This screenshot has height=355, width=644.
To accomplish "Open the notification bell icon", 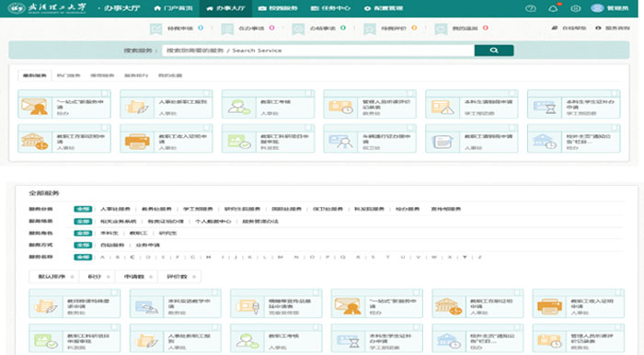I will pos(553,8).
